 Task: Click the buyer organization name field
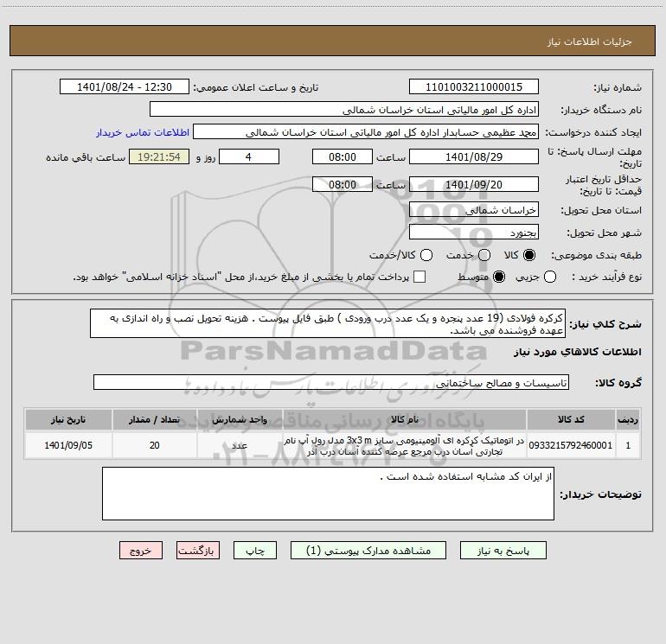(344, 110)
